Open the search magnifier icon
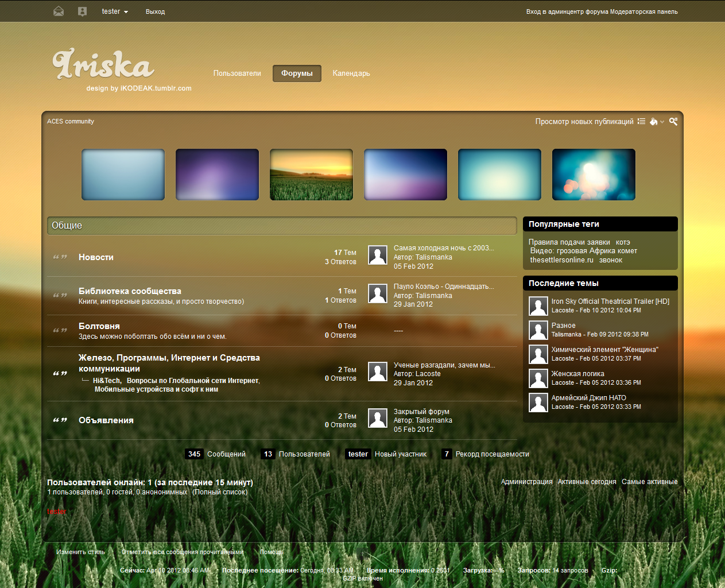This screenshot has width=725, height=588. [x=673, y=121]
